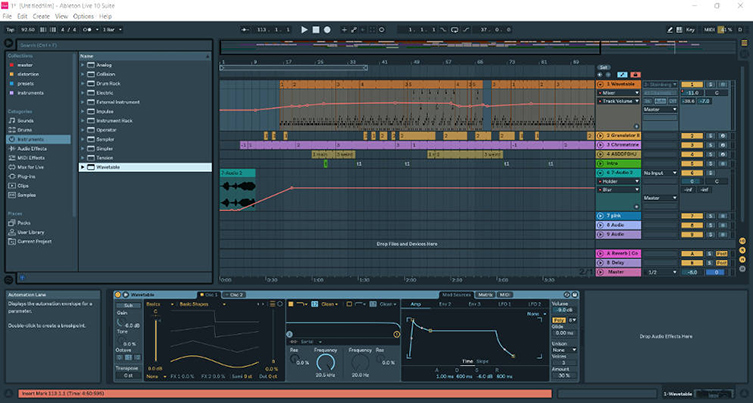Toggle the browser show/hide triangle button

pyautogui.click(x=9, y=43)
